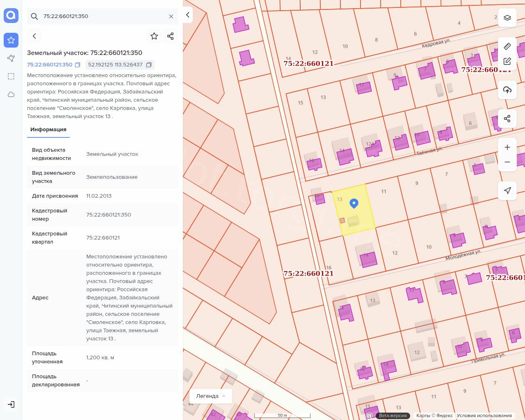
Task: Open the Информация tab
Action: pos(48,130)
